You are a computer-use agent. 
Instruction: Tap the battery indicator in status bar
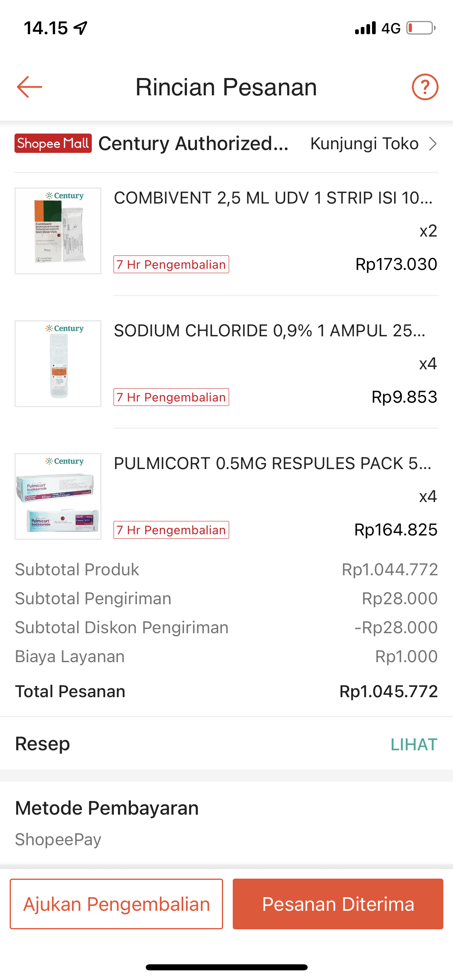coord(420,28)
